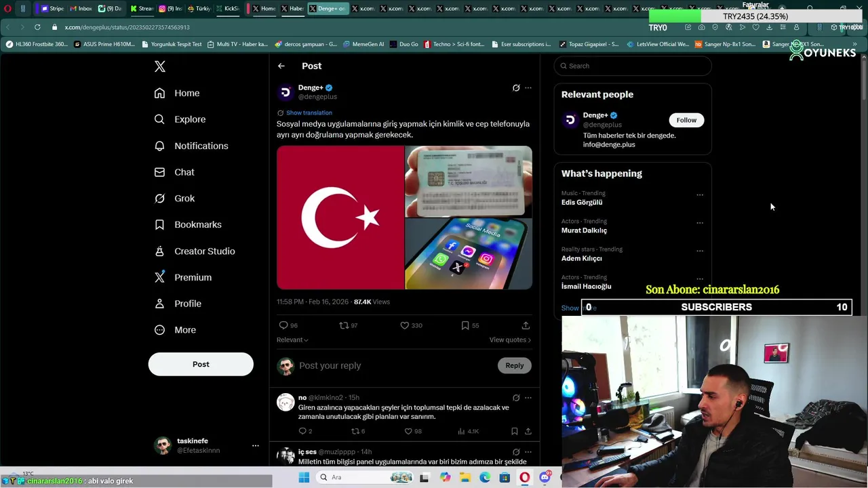Viewport: 868px width, 488px height.
Task: Open Microsoft Edge from the taskbar
Action: click(485, 477)
